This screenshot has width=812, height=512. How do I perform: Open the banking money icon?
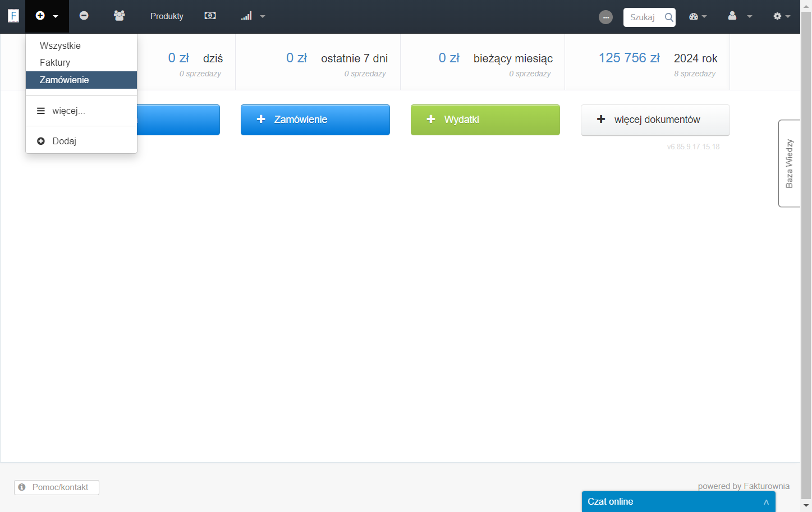(x=210, y=16)
